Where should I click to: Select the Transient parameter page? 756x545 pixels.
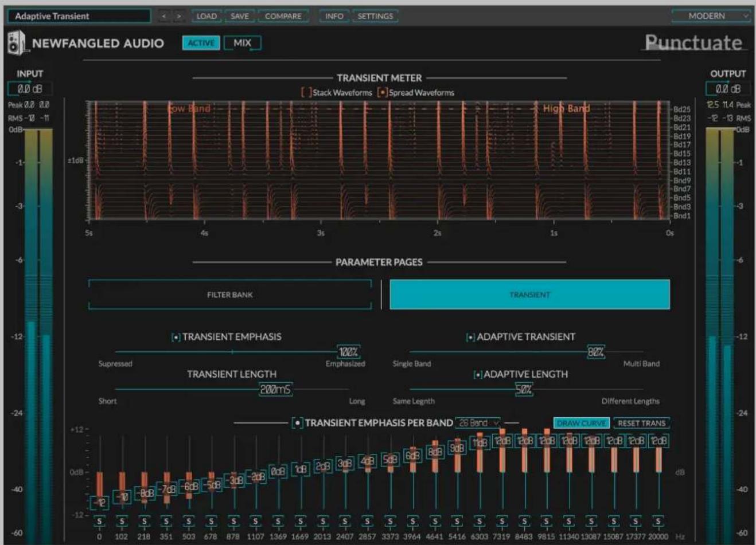coord(529,295)
